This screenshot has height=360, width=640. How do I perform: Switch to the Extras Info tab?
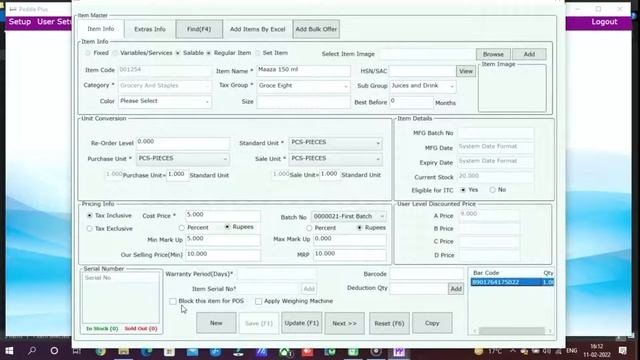150,29
